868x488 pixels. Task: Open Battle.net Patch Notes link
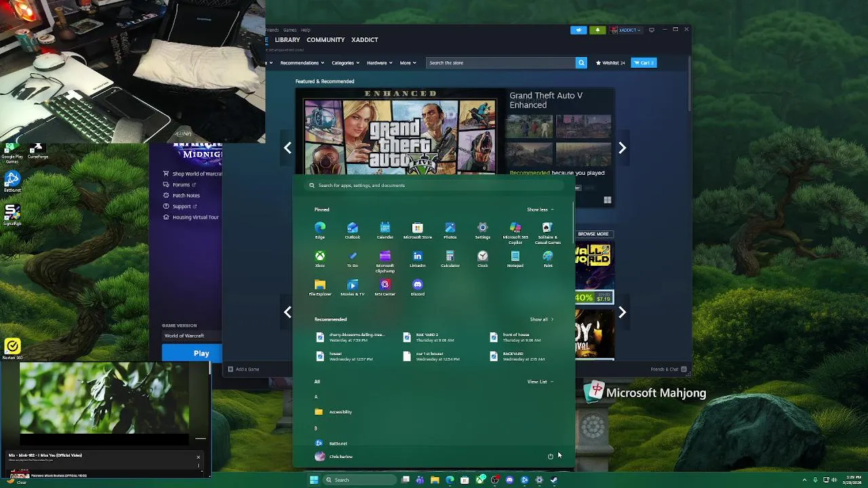(x=181, y=195)
